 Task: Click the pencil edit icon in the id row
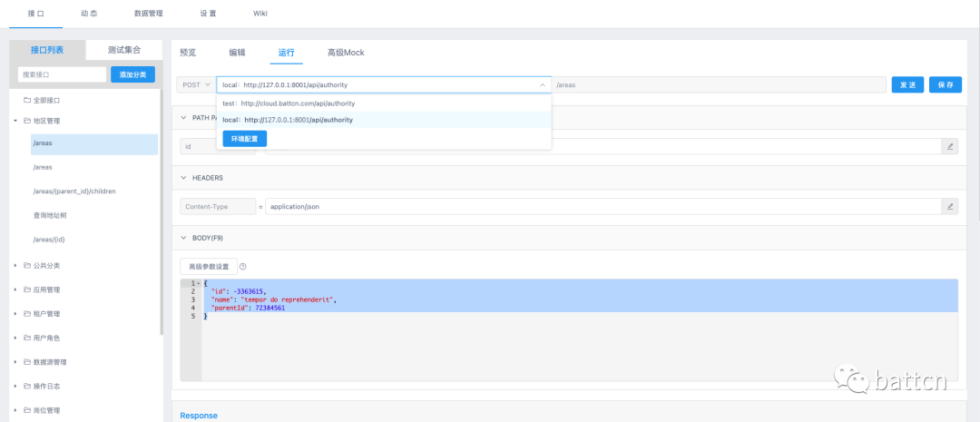tap(950, 145)
